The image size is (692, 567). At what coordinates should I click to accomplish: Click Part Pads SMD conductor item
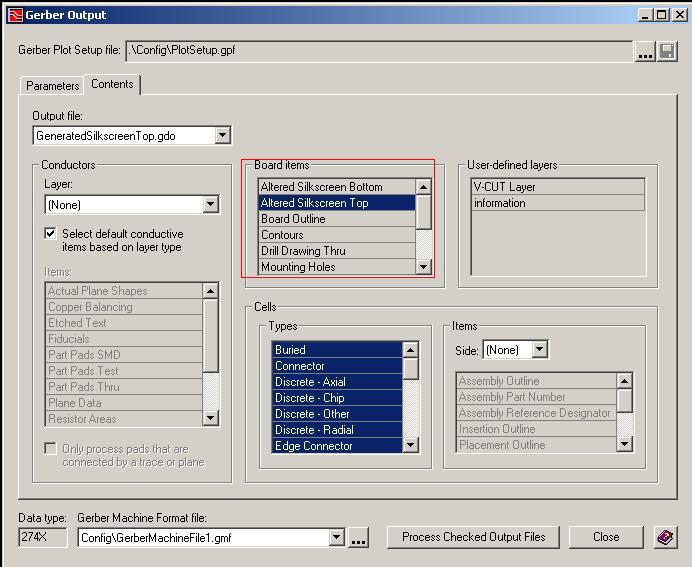pyautogui.click(x=124, y=354)
